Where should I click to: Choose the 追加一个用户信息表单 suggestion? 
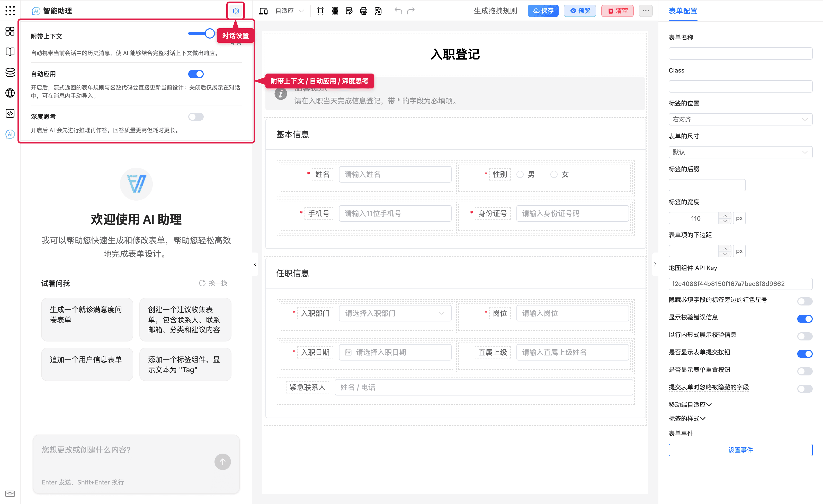click(87, 364)
